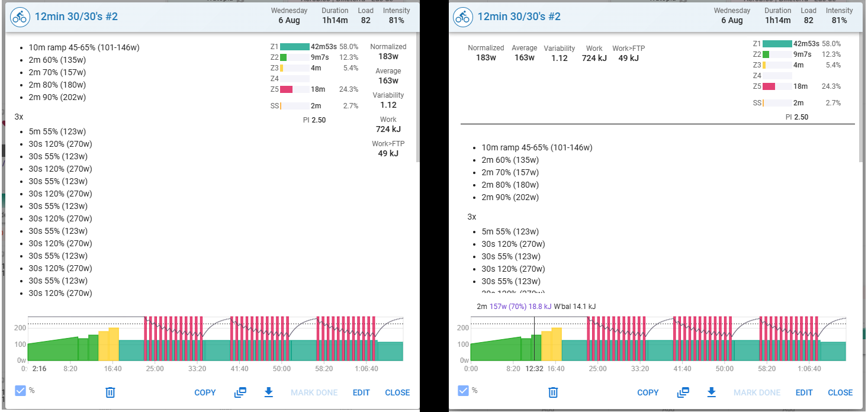The image size is (868, 412).
Task: Click the workout title in the right panel header
Action: [519, 17]
